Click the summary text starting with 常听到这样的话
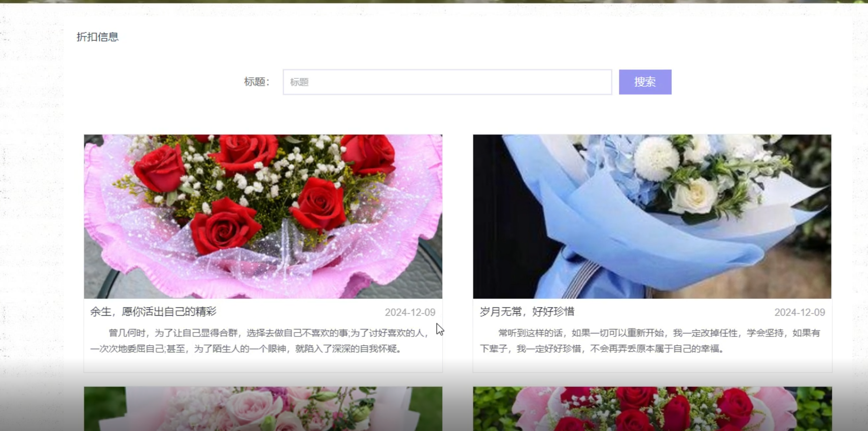 point(659,333)
